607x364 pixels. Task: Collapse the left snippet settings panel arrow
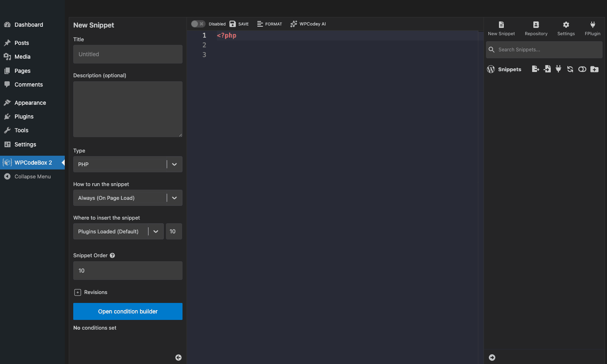click(x=178, y=358)
